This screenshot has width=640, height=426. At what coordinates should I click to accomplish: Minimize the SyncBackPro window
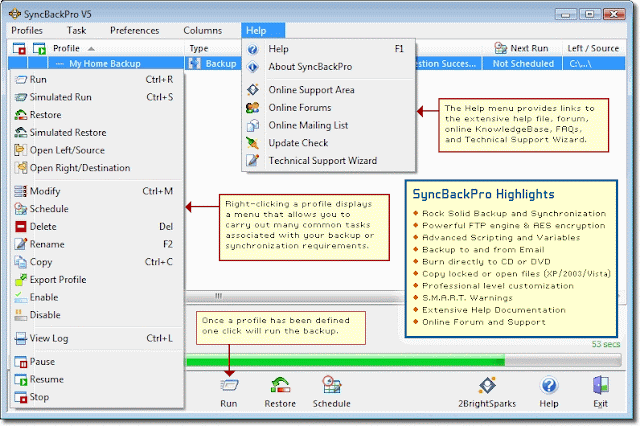[566, 14]
